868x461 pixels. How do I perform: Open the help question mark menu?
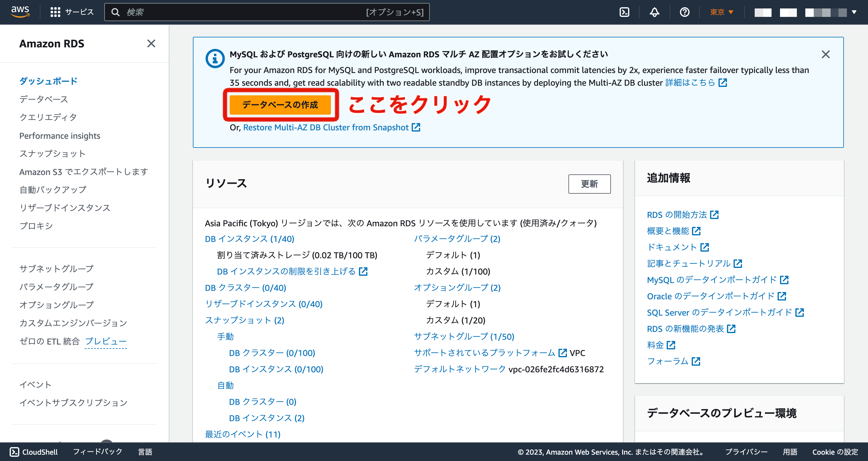click(684, 12)
